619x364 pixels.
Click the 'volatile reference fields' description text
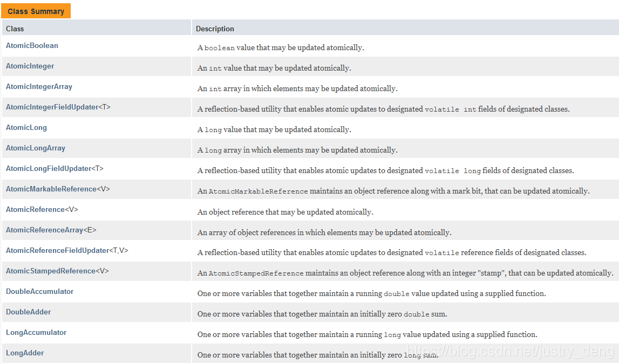coord(392,253)
